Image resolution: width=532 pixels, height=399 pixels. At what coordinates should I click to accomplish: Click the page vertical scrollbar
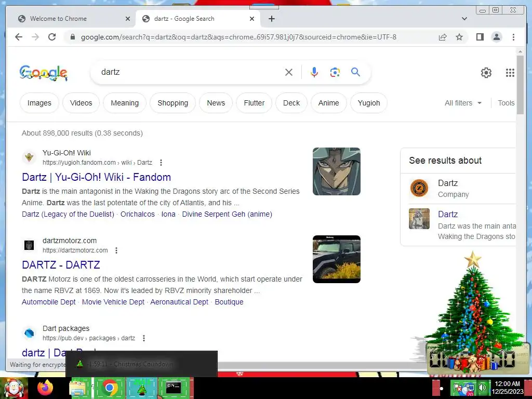click(x=520, y=85)
